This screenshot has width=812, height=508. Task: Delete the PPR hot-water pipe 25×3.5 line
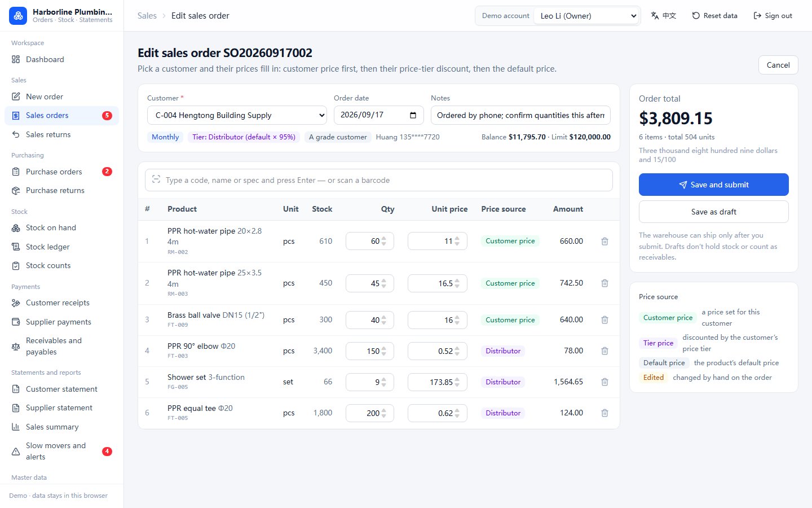[x=604, y=283]
